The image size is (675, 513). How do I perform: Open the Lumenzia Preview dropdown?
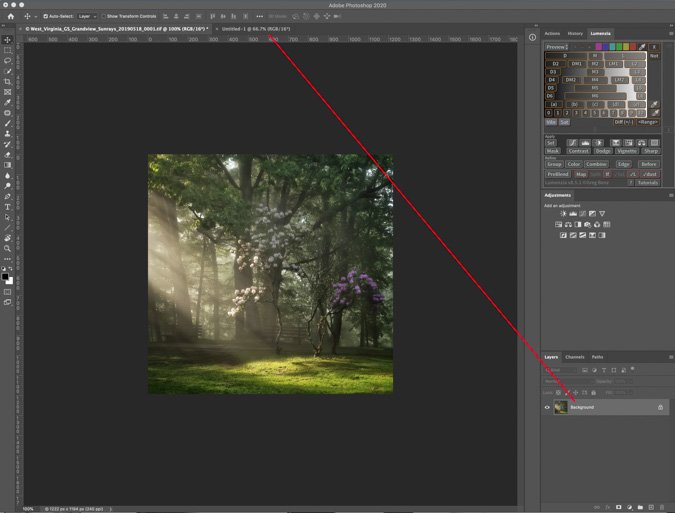tap(557, 46)
